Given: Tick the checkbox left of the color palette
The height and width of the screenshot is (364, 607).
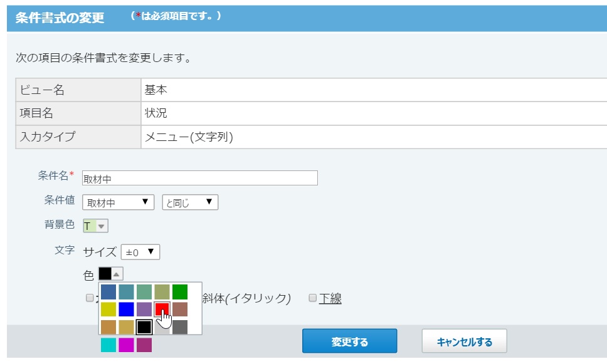Looking at the screenshot, I should (90, 298).
